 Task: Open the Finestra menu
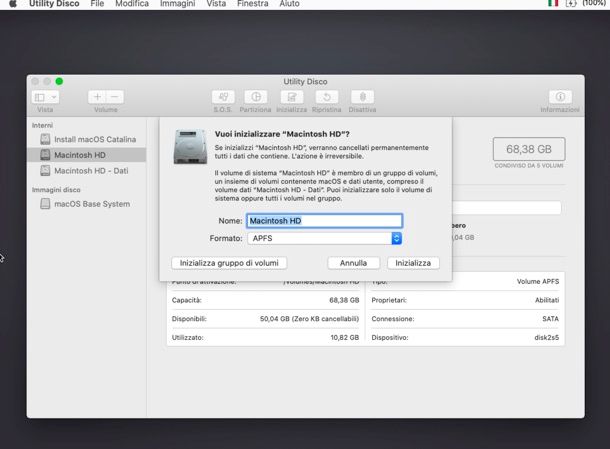252,4
